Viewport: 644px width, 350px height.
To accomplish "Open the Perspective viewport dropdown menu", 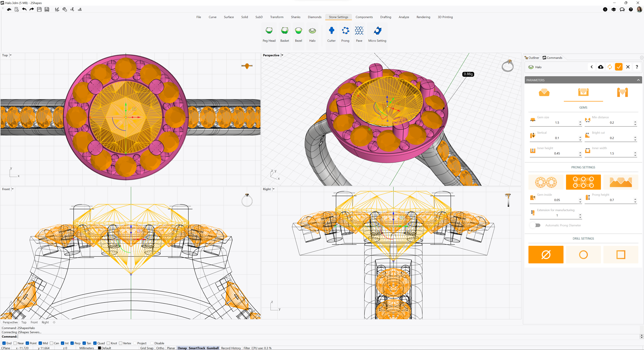I will click(x=282, y=55).
